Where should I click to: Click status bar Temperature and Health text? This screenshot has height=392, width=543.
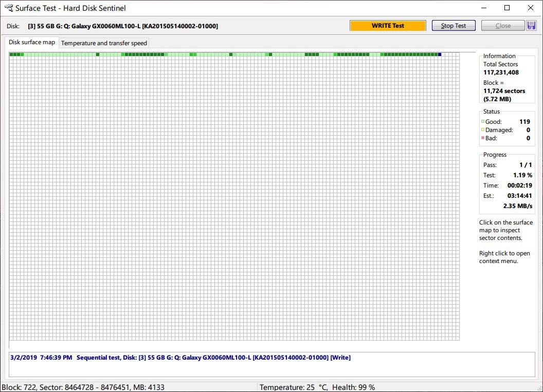(x=317, y=387)
